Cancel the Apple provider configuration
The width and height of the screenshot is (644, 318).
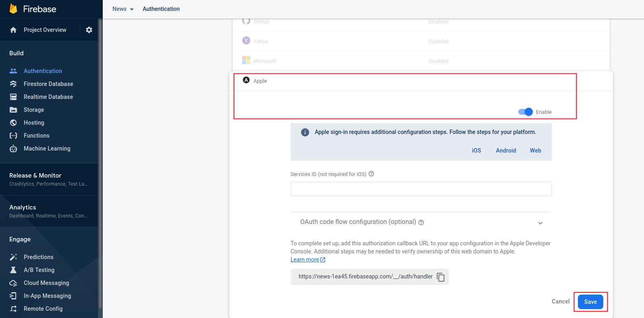click(x=560, y=301)
